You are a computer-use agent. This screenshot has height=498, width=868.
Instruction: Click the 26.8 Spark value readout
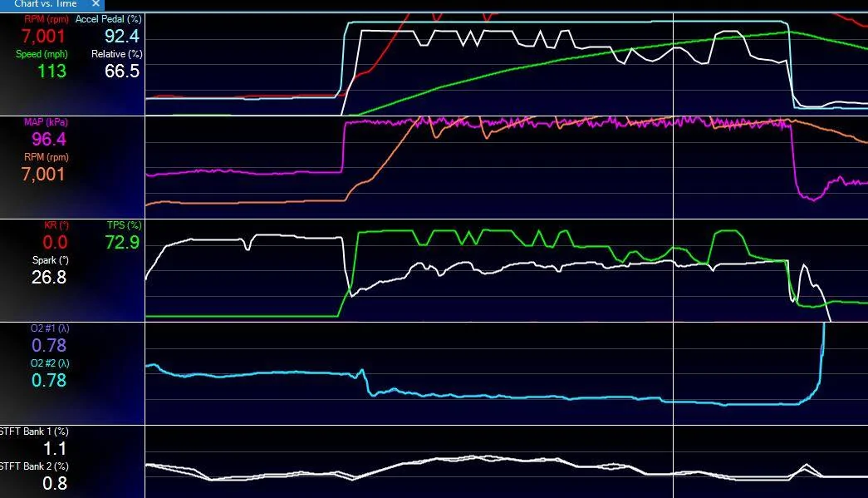coord(49,277)
